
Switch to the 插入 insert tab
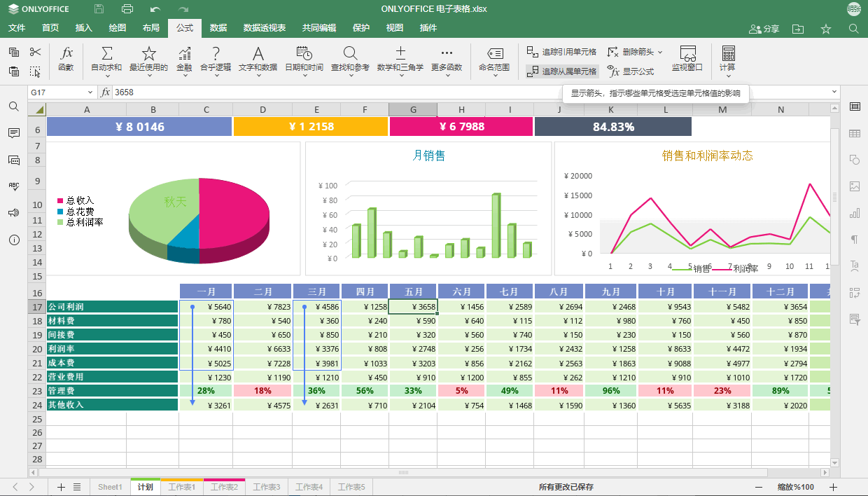click(x=84, y=28)
